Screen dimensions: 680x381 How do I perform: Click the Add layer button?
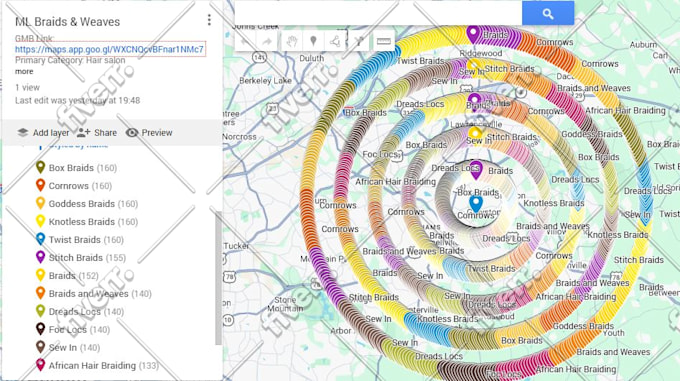pos(43,133)
